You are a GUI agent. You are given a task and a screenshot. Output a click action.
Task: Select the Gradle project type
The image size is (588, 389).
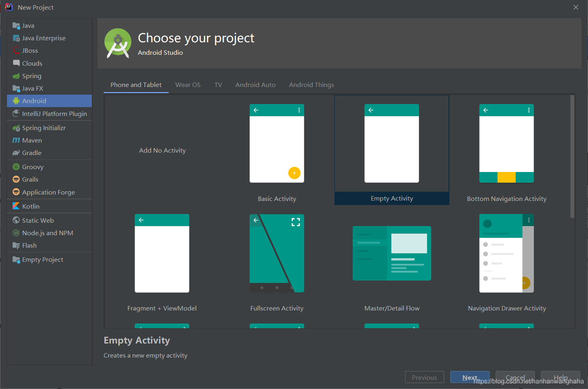(x=31, y=153)
